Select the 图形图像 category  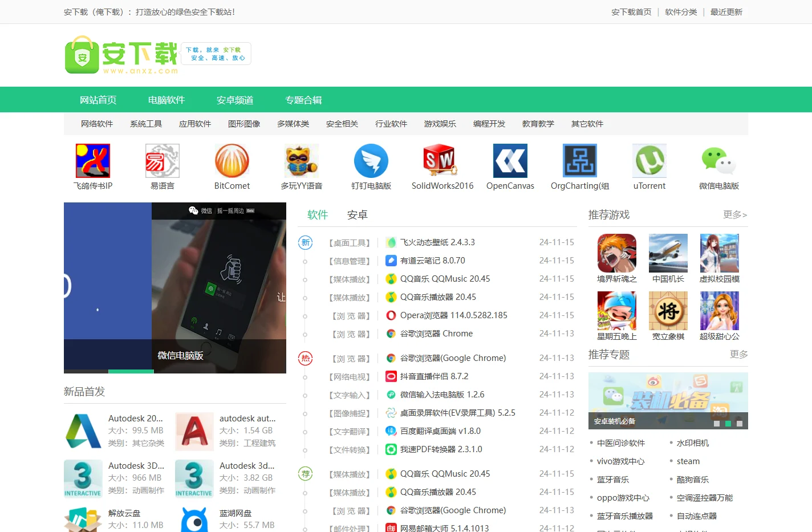(244, 124)
